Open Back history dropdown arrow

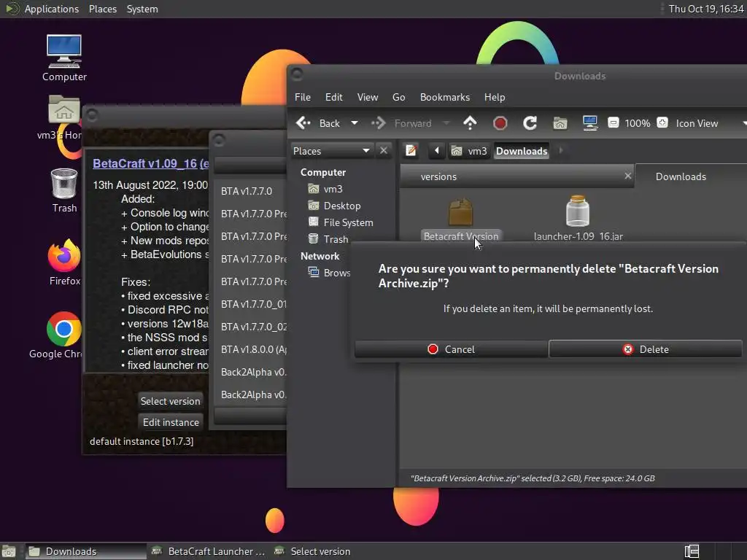[355, 123]
